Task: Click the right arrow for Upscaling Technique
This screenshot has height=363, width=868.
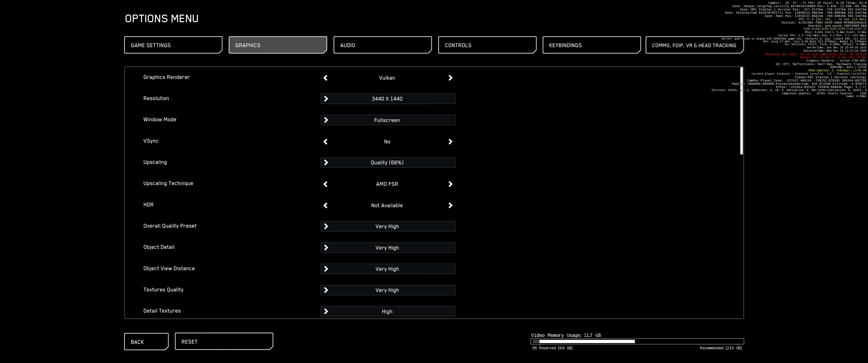Action: pos(450,184)
